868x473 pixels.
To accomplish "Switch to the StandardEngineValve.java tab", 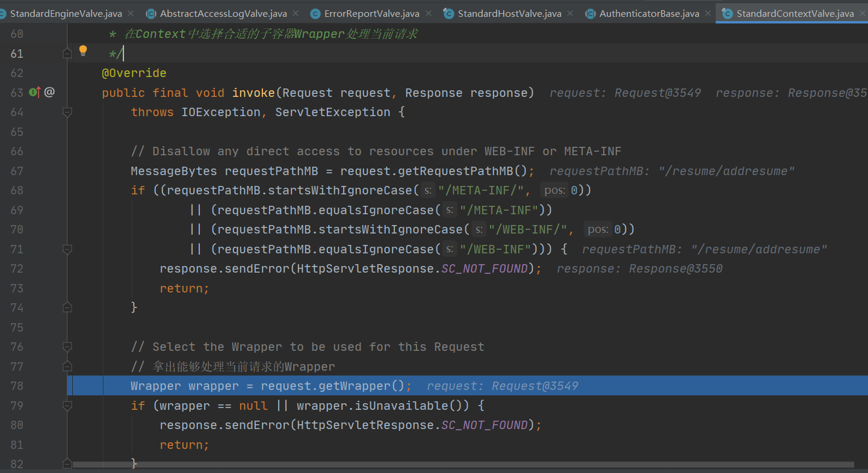I will pos(66,13).
